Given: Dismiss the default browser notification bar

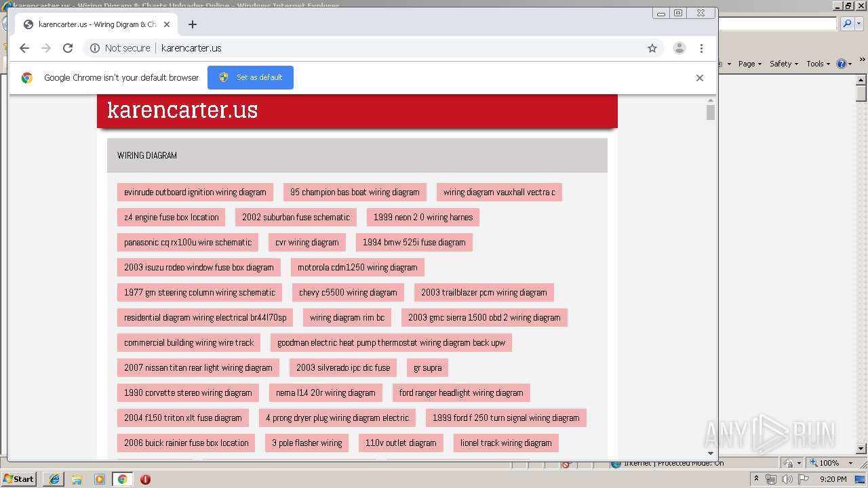Looking at the screenshot, I should point(700,78).
